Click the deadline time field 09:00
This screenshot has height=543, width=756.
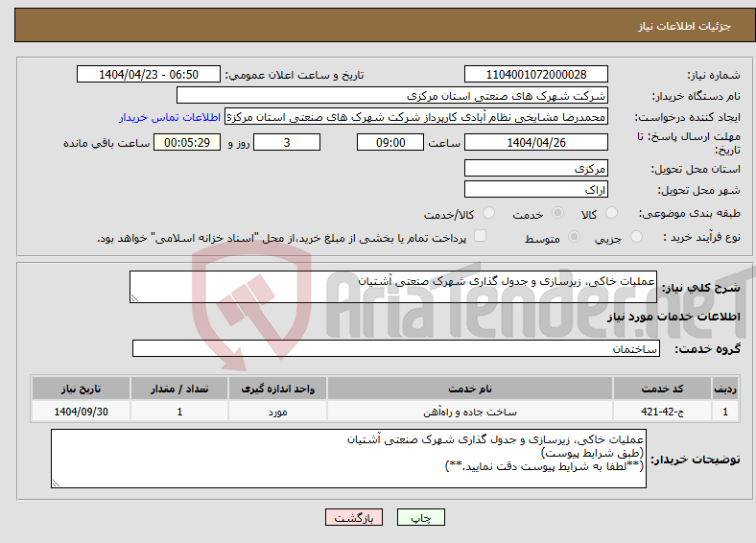click(x=390, y=142)
